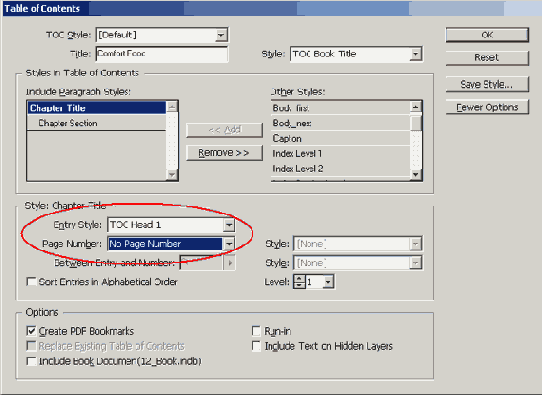
Task: Click the OK button
Action: tap(487, 35)
